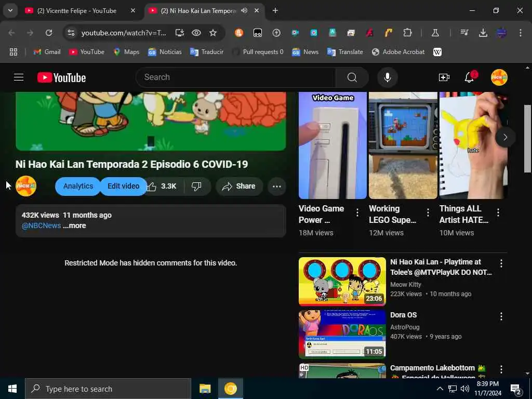Viewport: 532px width, 399px height.
Task: Bookmark this page with the star
Action: (x=212, y=33)
